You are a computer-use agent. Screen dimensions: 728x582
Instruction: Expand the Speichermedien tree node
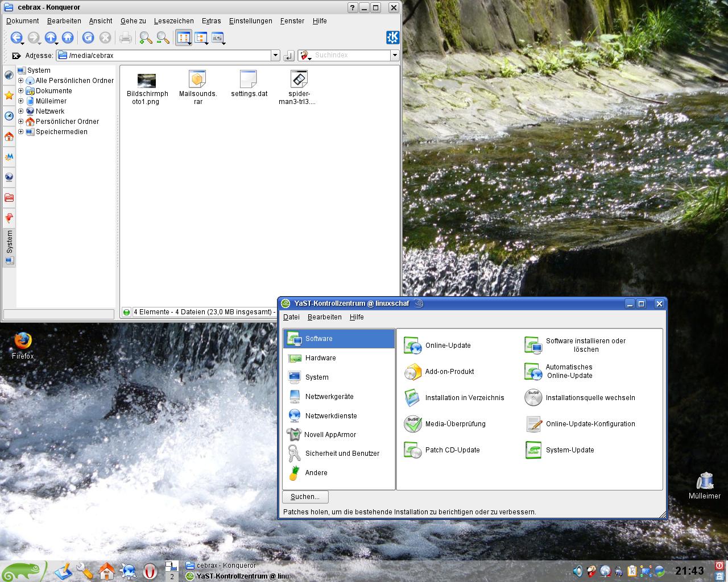coord(20,132)
